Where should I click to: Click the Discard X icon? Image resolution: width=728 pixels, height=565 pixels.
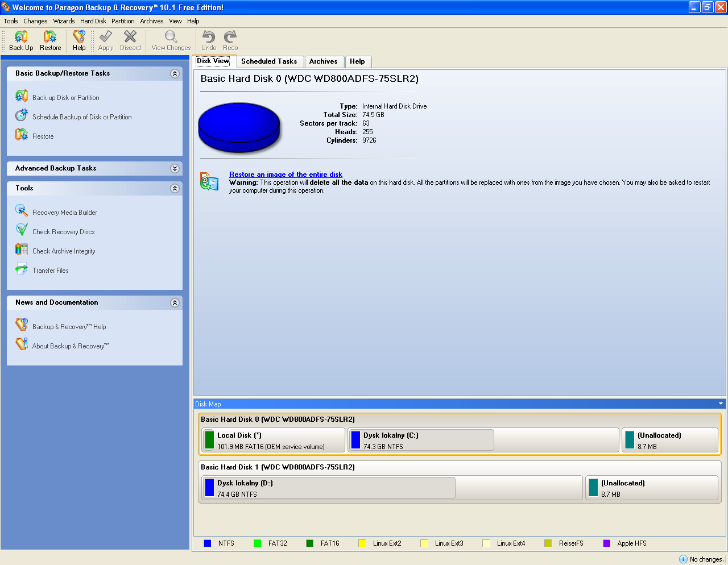130,37
